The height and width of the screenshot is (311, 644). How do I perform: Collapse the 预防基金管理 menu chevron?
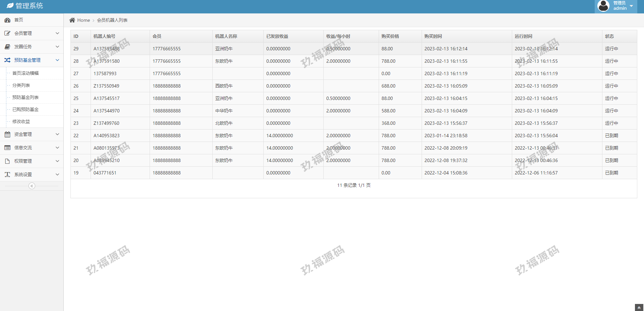[x=57, y=60]
